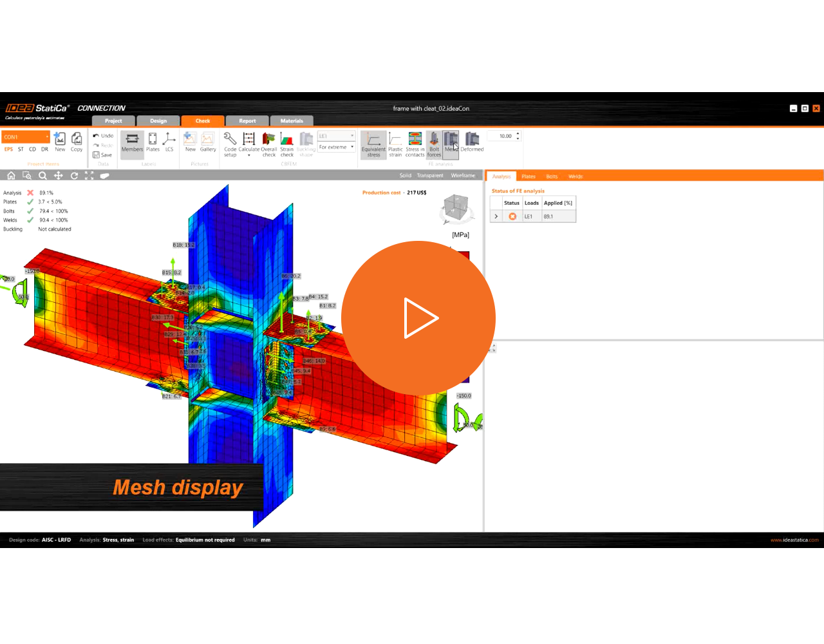Click the Undo button
The height and width of the screenshot is (644, 824).
point(103,136)
